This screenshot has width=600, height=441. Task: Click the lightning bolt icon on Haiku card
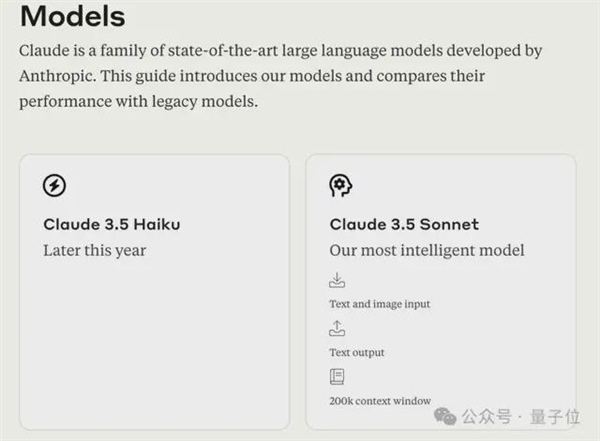[x=54, y=185]
